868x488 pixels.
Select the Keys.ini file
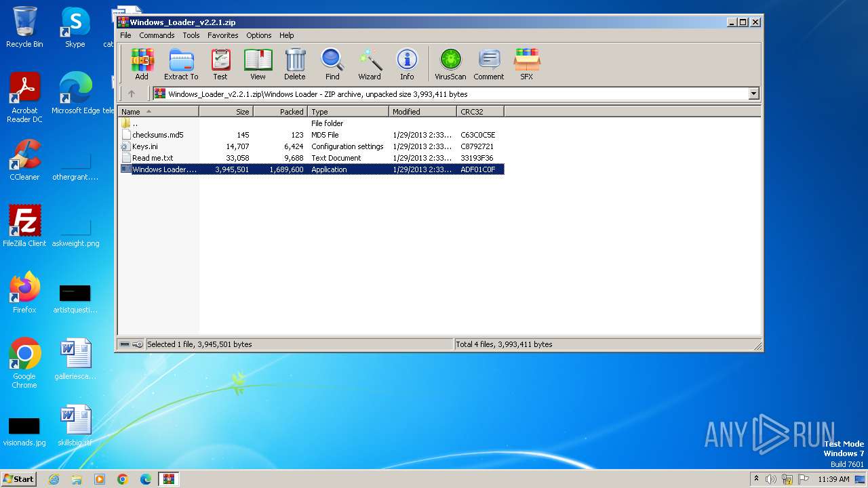(311, 146)
